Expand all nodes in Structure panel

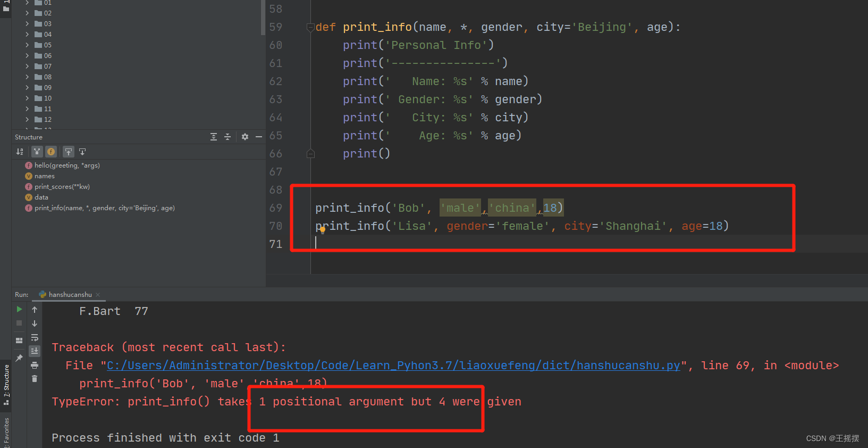[214, 137]
